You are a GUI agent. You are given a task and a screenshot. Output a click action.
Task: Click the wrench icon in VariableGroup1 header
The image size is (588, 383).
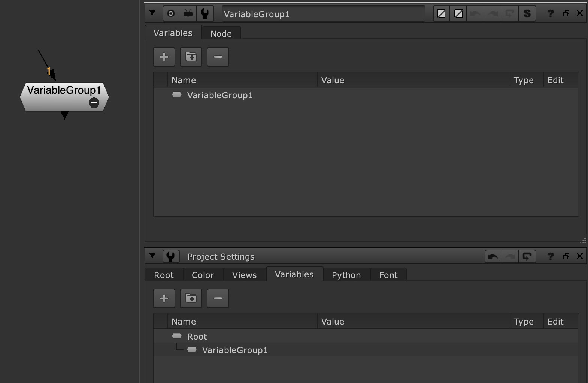pos(205,14)
